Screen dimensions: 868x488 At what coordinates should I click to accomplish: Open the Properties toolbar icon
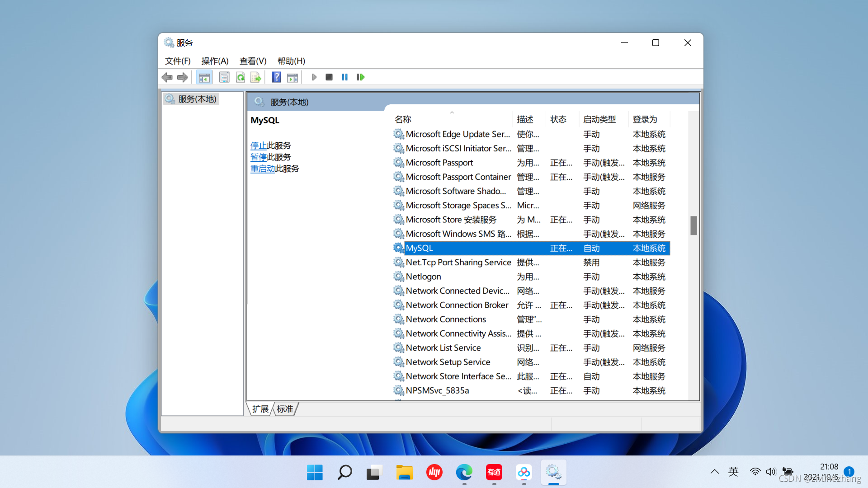tap(224, 77)
